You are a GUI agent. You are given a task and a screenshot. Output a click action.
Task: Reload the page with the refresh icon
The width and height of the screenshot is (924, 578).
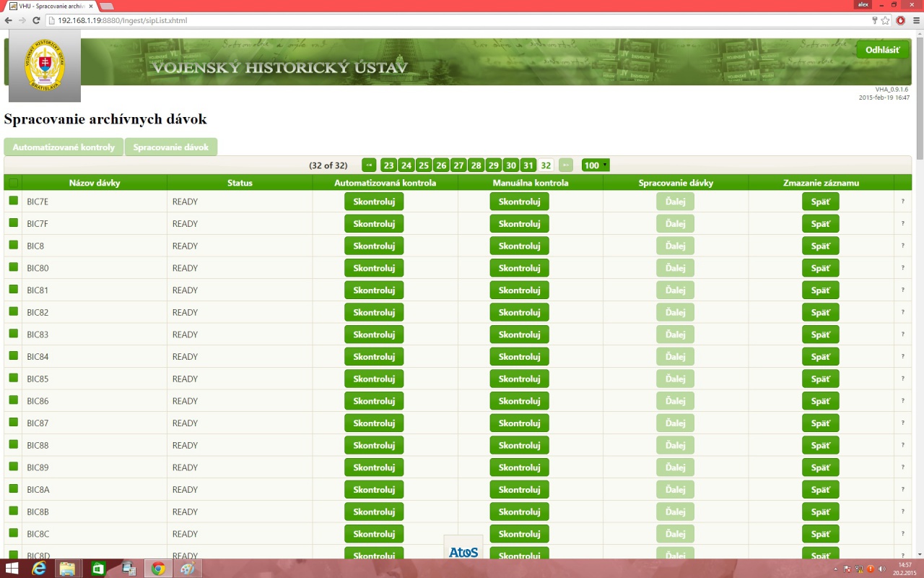36,20
